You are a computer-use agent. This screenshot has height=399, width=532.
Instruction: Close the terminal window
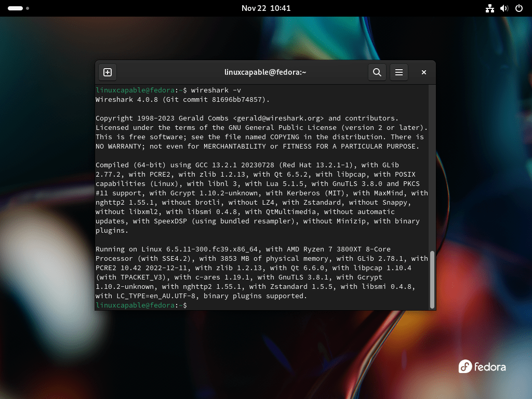(x=423, y=72)
